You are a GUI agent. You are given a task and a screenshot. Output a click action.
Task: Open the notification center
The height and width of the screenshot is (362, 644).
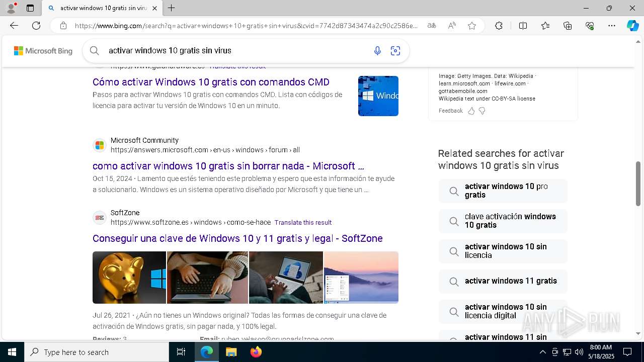coord(627,352)
